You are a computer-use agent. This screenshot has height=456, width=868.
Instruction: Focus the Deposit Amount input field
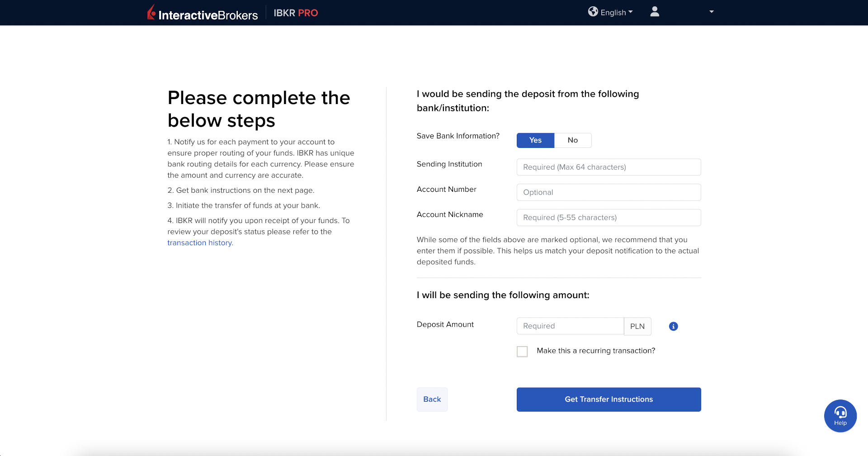[570, 326]
